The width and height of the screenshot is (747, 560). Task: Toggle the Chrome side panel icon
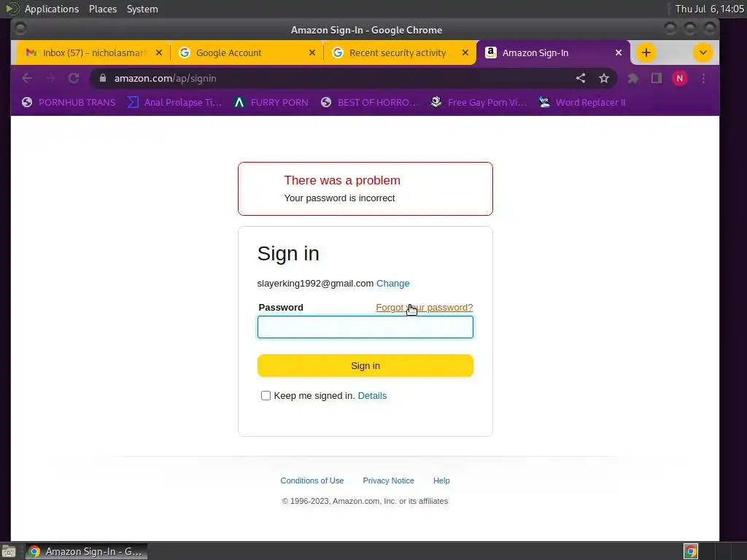[x=656, y=78]
